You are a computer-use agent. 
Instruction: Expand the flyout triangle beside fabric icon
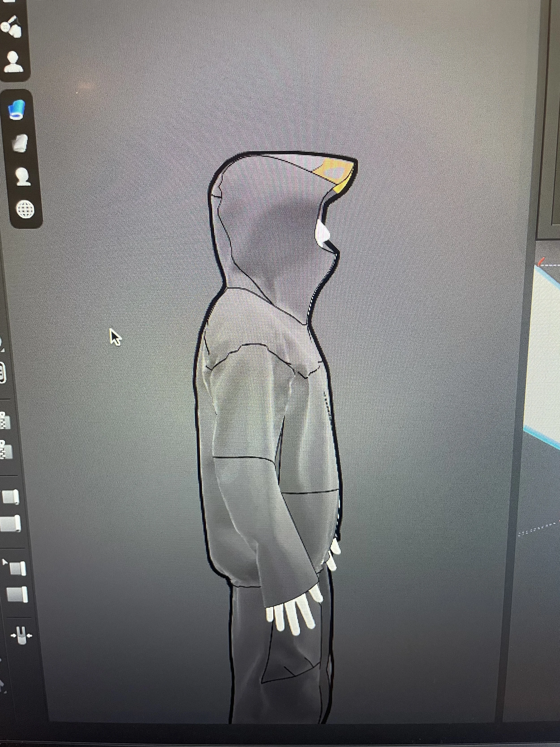(5, 562)
